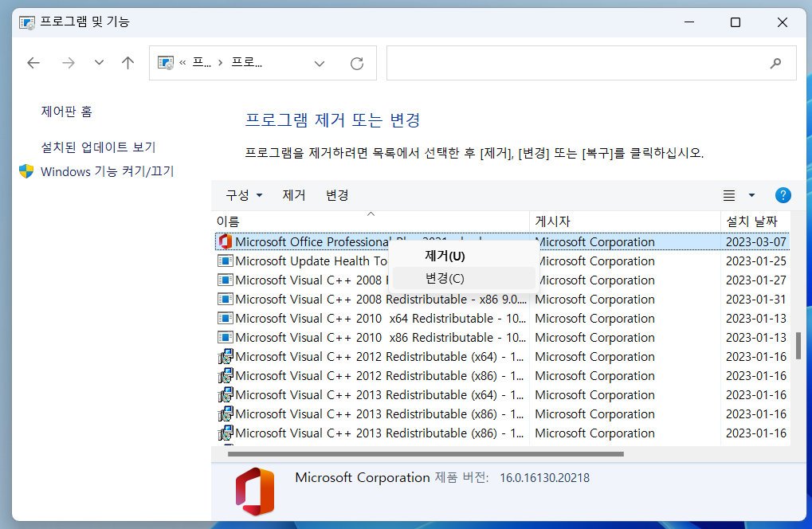Select Visual C++ 2010 x64 Redistributable row
Image resolution: width=812 pixels, height=529 pixels.
tap(502, 319)
